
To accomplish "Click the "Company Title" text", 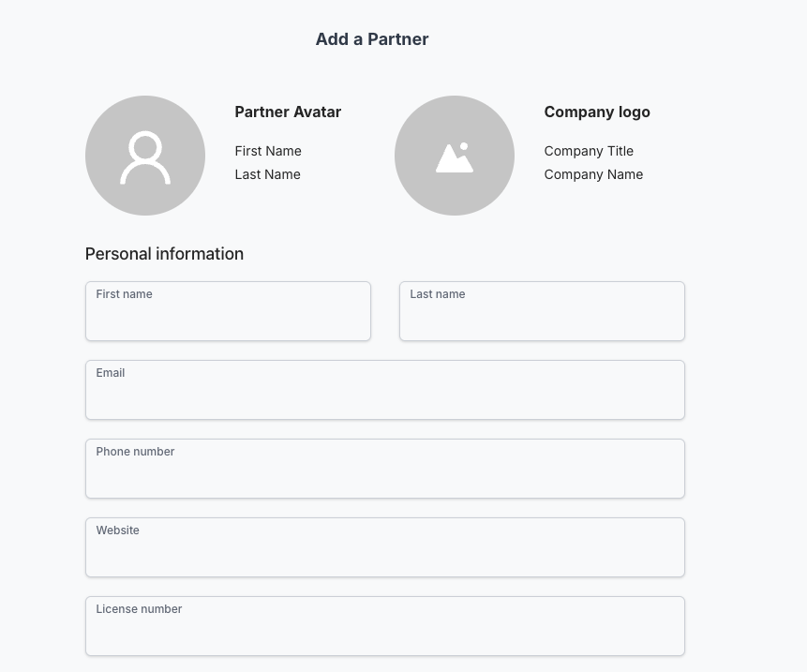I will click(589, 151).
